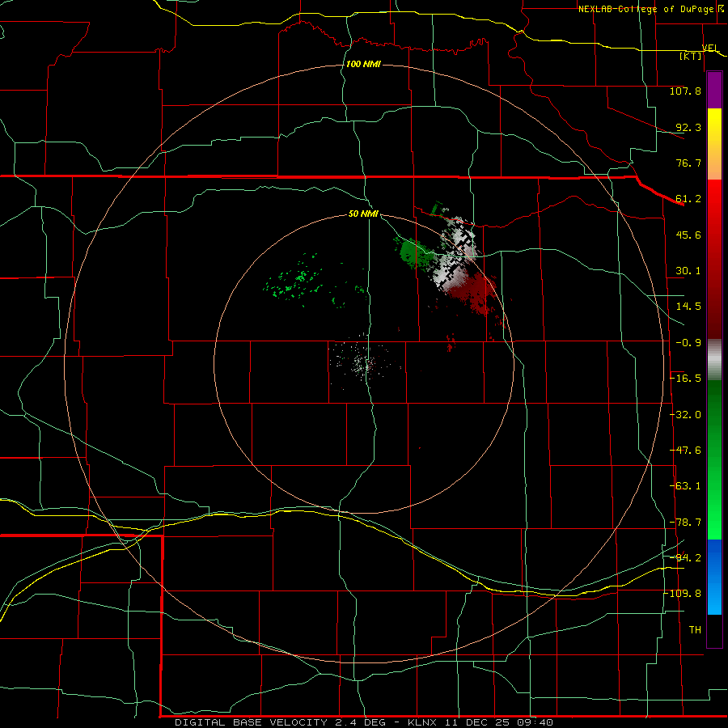728x728 pixels.
Task: Click the NEXLAB-College of DuPage title text
Action: pyautogui.click(x=645, y=9)
